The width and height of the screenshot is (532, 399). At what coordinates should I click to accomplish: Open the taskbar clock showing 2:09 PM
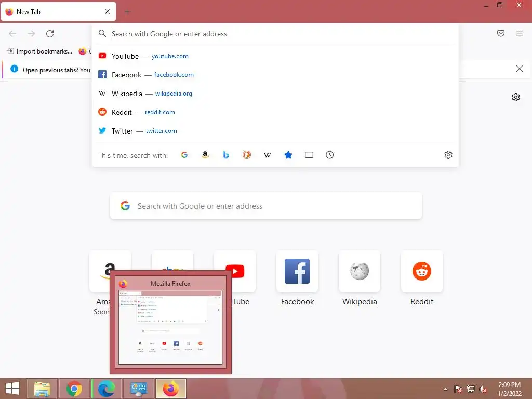pyautogui.click(x=509, y=389)
